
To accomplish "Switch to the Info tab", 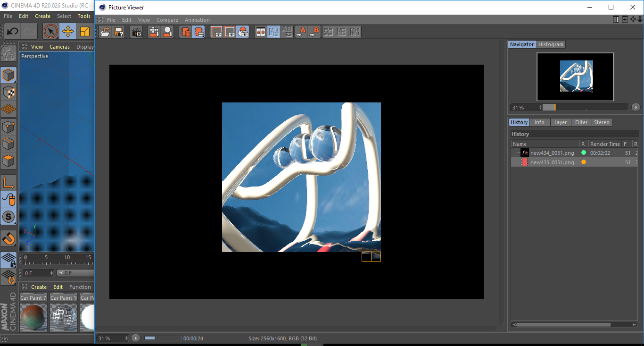I will [x=539, y=122].
